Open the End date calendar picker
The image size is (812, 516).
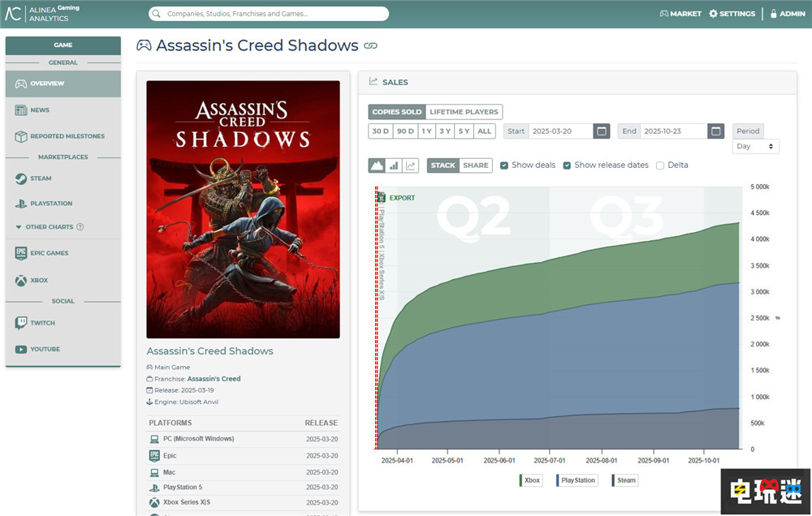[x=715, y=131]
